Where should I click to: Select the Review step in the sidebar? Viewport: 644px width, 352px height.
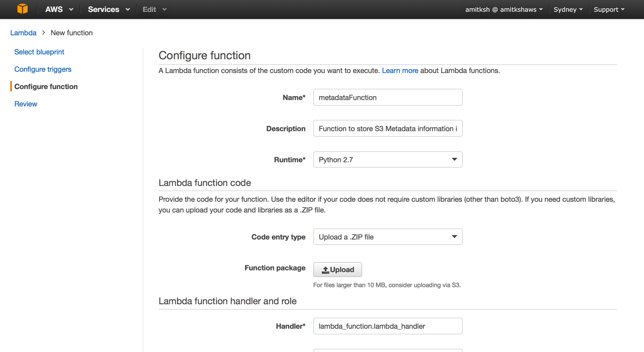(26, 104)
